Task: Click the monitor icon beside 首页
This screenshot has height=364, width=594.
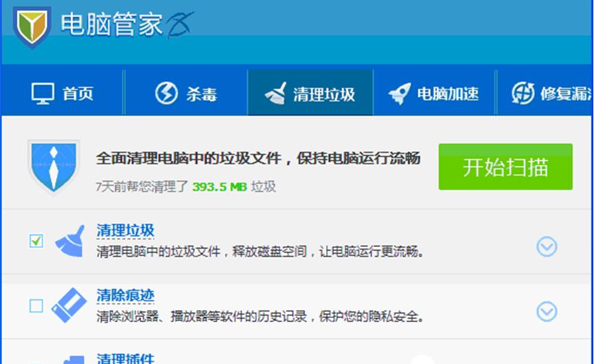Action: 43,93
